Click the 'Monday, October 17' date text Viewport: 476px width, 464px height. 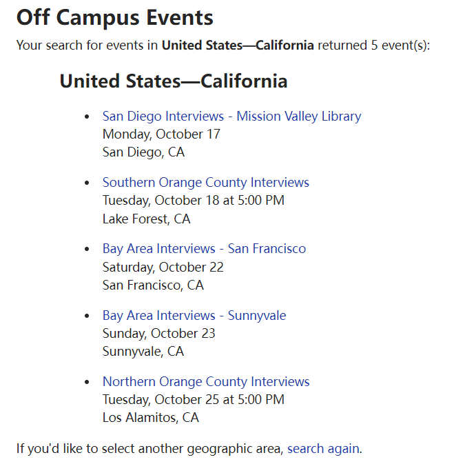pos(161,134)
